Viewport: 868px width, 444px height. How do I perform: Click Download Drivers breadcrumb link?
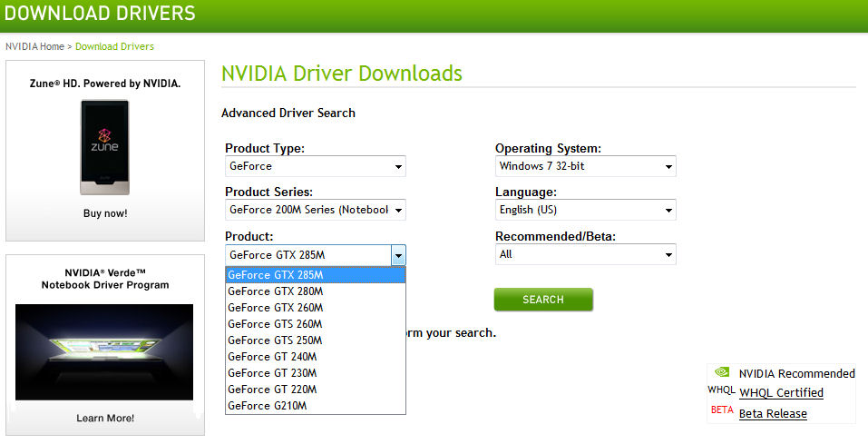[114, 46]
